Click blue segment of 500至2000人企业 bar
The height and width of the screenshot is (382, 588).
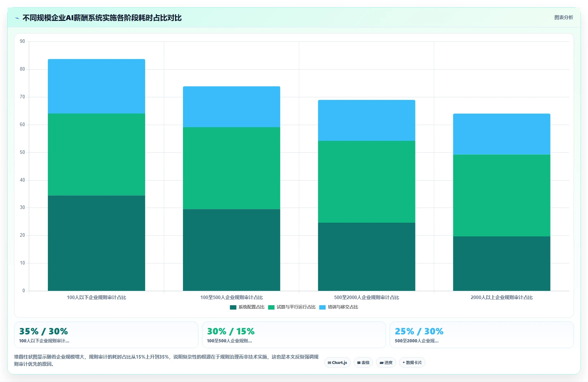(x=367, y=120)
